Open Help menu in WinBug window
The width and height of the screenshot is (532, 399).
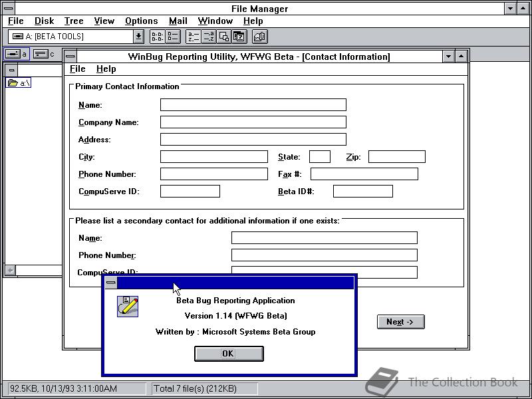(x=106, y=69)
